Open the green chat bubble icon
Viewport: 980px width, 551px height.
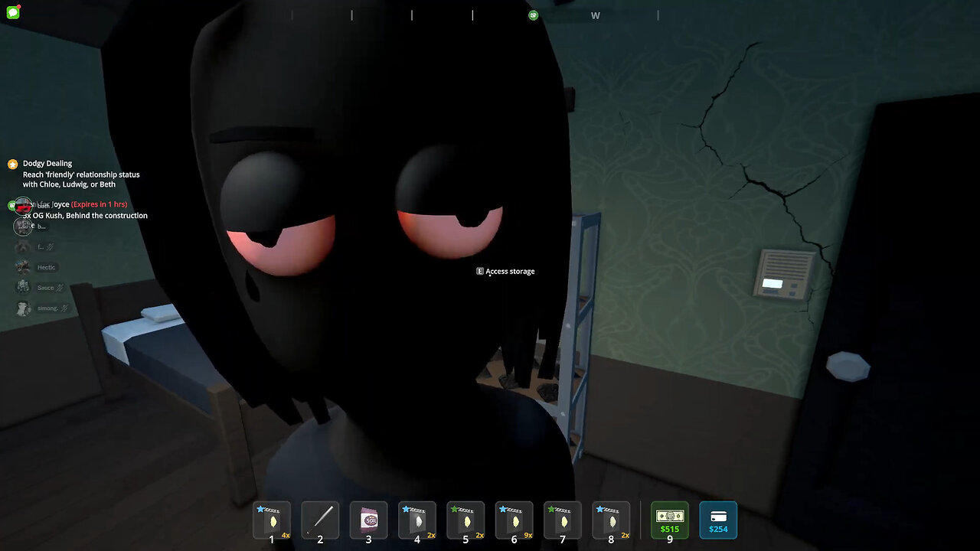click(x=13, y=12)
